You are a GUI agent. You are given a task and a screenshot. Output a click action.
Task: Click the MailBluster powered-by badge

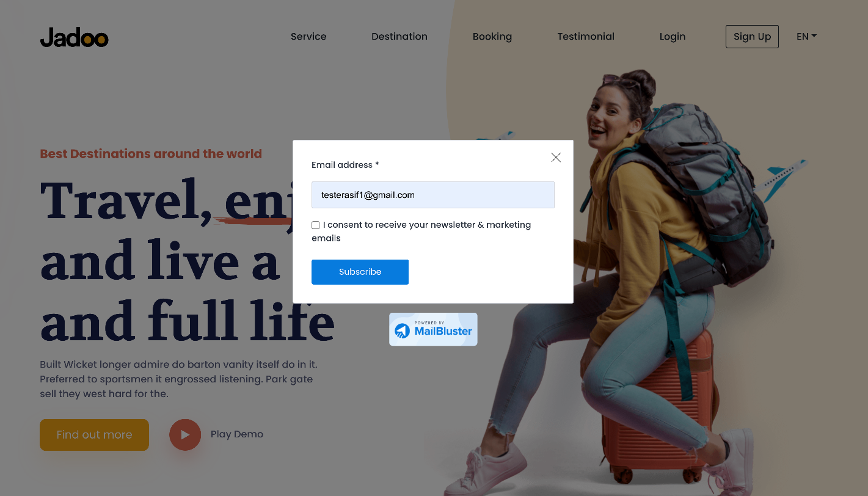(433, 329)
